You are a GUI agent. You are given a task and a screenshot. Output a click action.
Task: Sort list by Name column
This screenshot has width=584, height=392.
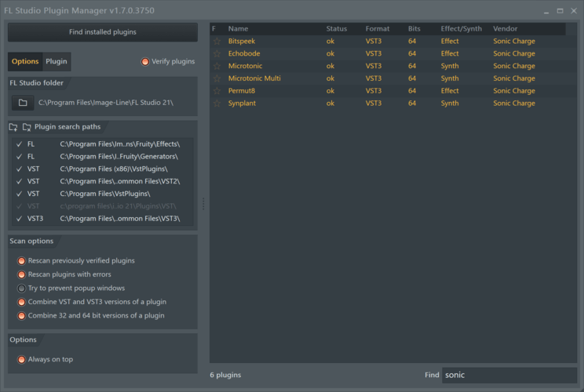tap(238, 29)
